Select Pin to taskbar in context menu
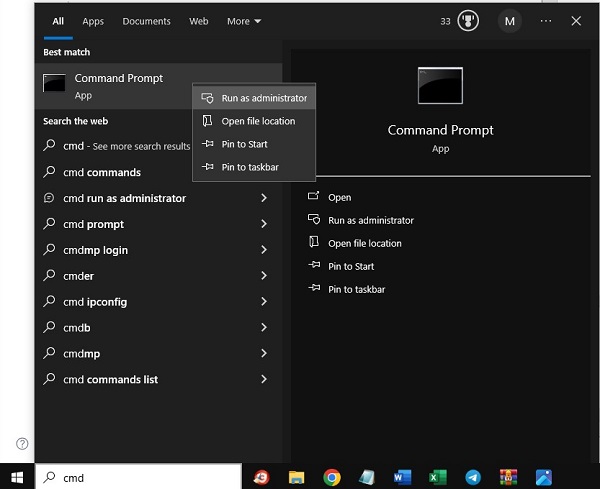Viewport: 600px width, 489px height. pos(249,167)
